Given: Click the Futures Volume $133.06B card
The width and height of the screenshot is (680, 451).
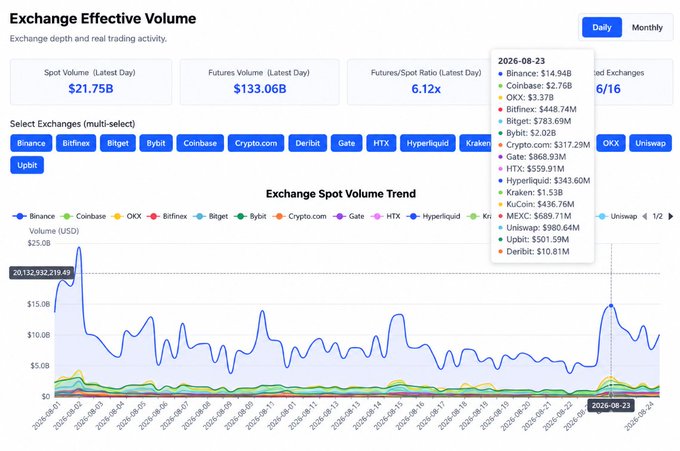Looking at the screenshot, I should [x=259, y=82].
